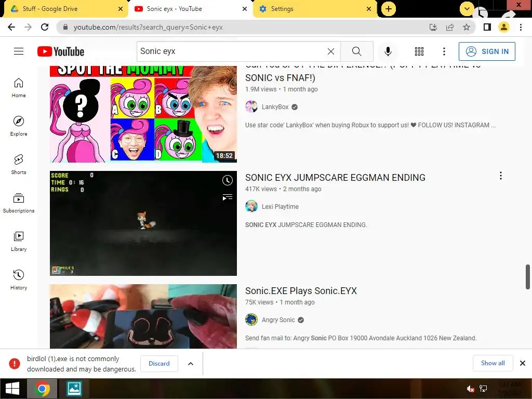The height and width of the screenshot is (399, 532).
Task: Click the SIGN IN button
Action: click(487, 51)
